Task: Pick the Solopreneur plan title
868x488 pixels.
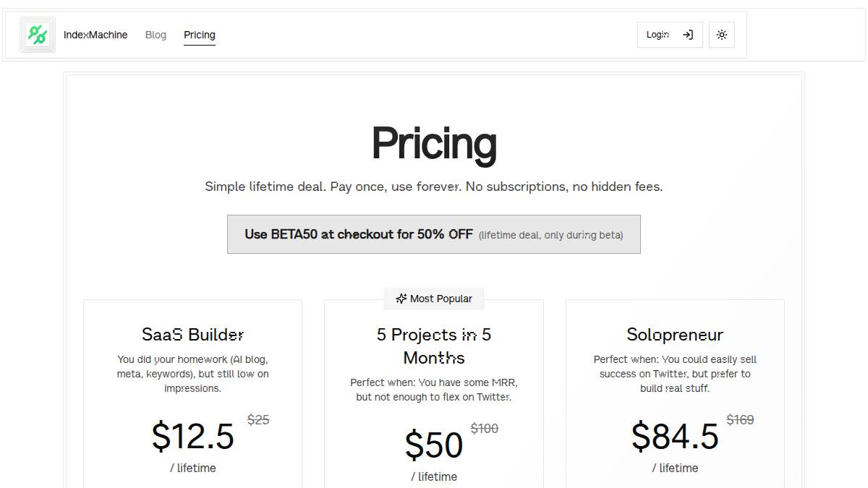Action: 675,335
